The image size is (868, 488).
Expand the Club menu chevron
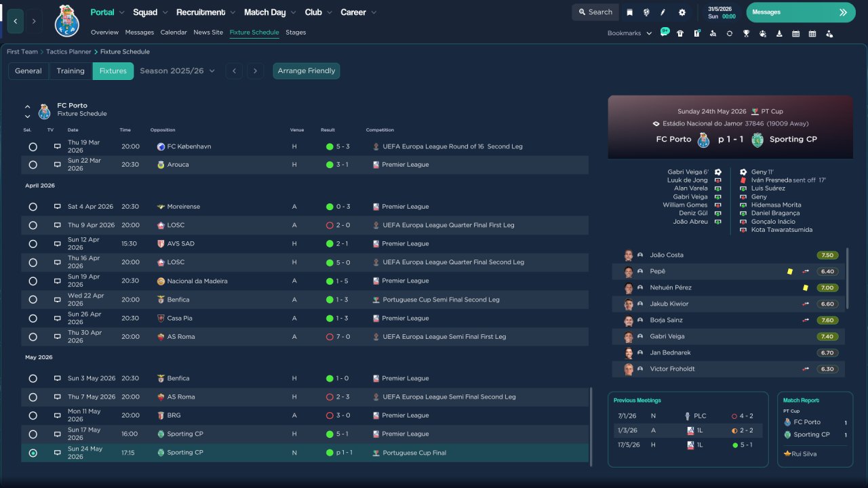click(x=329, y=13)
